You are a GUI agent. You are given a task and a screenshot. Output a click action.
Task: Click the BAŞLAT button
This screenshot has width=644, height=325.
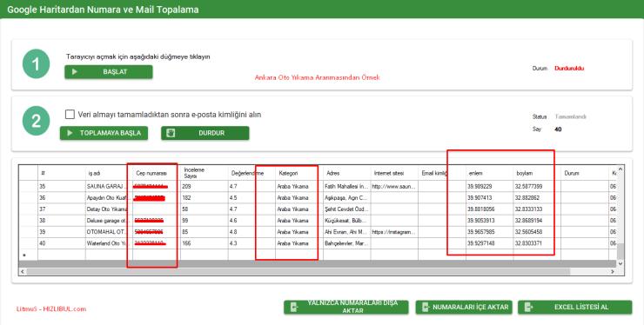click(109, 72)
